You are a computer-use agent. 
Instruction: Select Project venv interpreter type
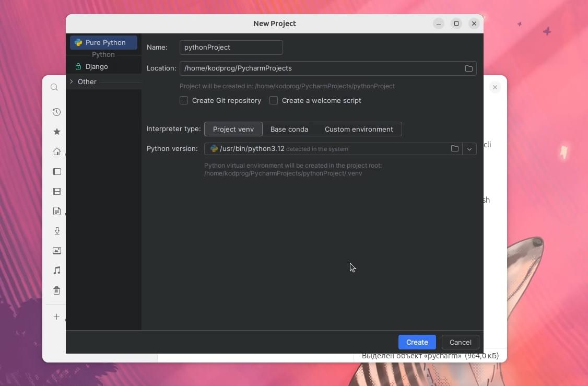pyautogui.click(x=233, y=129)
